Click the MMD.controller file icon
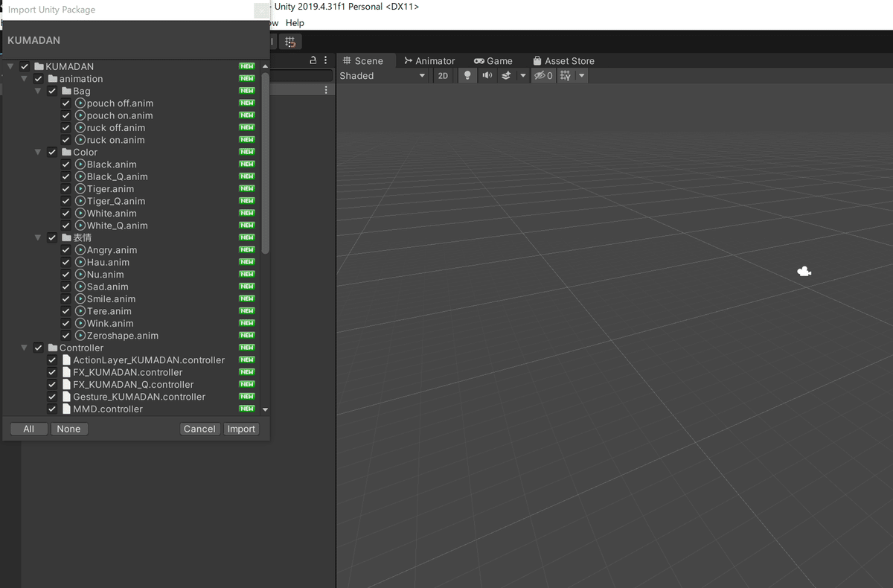The height and width of the screenshot is (588, 893). coord(66,409)
